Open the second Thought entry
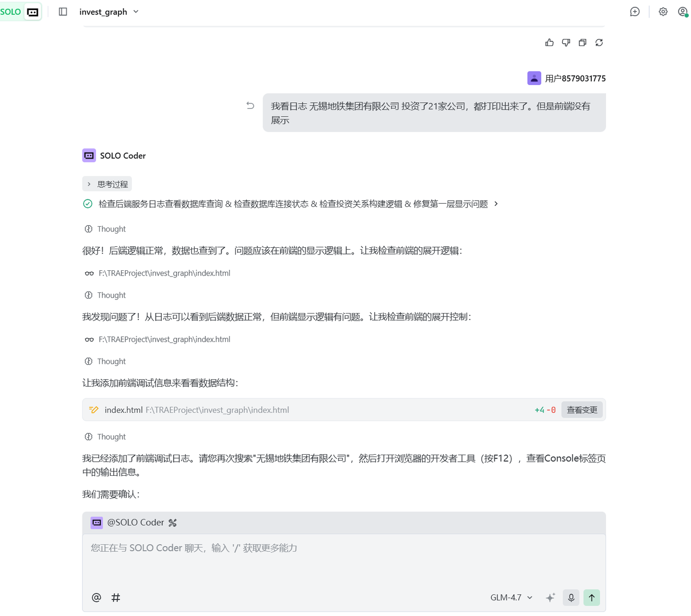The width and height of the screenshot is (691, 616). click(x=105, y=295)
